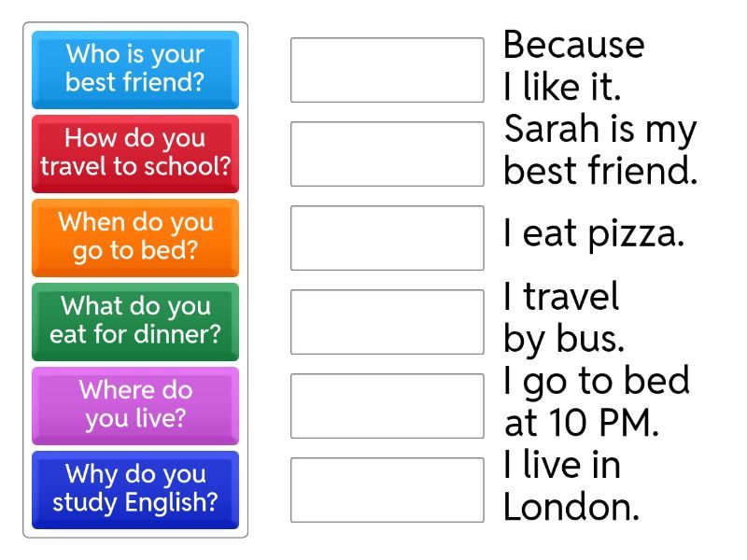Select the light purple question tile

coord(135,406)
